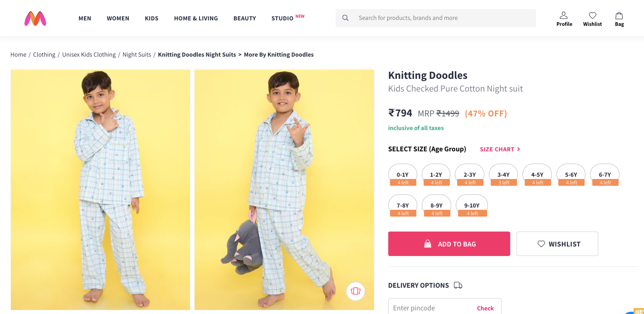Select size 0-1Y
Screen dimensions: 644x314
[403, 175]
